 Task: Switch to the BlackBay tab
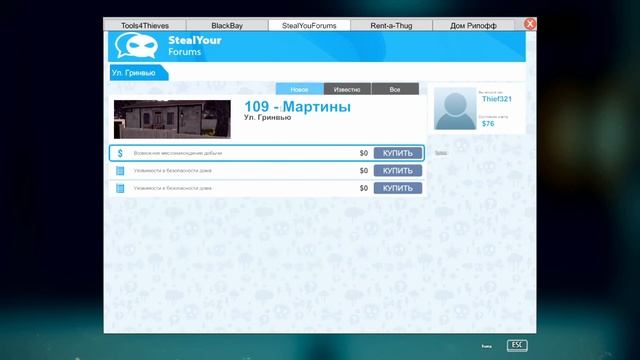227,25
